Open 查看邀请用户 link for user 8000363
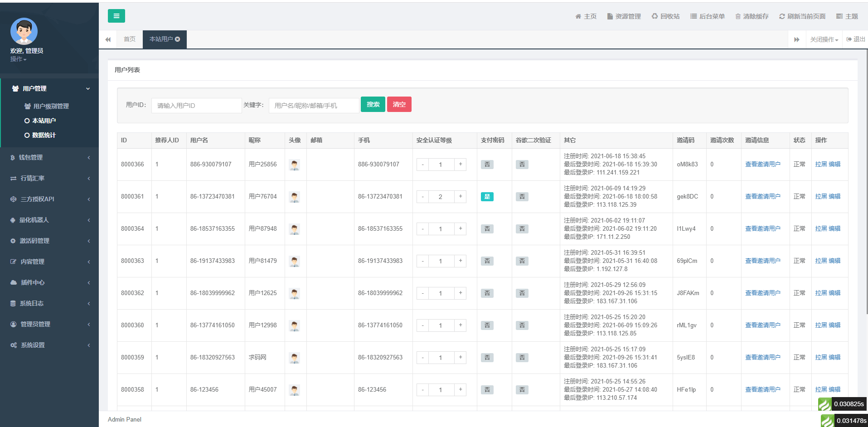The width and height of the screenshot is (868, 427). [x=762, y=261]
